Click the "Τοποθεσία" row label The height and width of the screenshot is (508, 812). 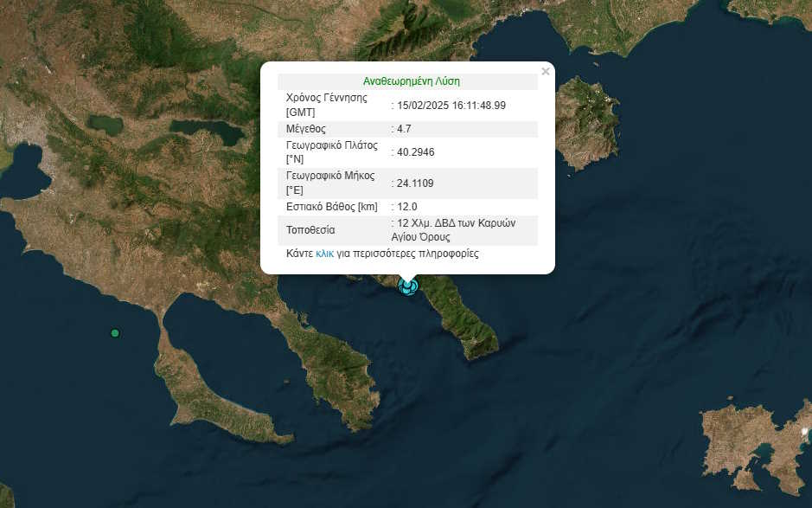(x=310, y=230)
